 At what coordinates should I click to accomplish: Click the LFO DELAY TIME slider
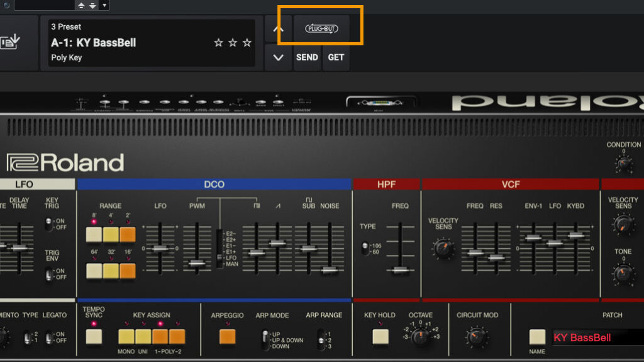click(x=19, y=249)
